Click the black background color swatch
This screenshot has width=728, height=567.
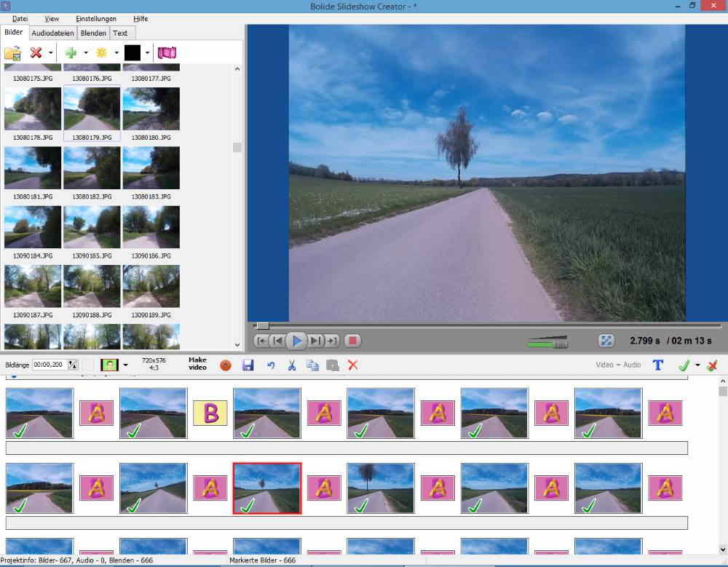(x=132, y=52)
